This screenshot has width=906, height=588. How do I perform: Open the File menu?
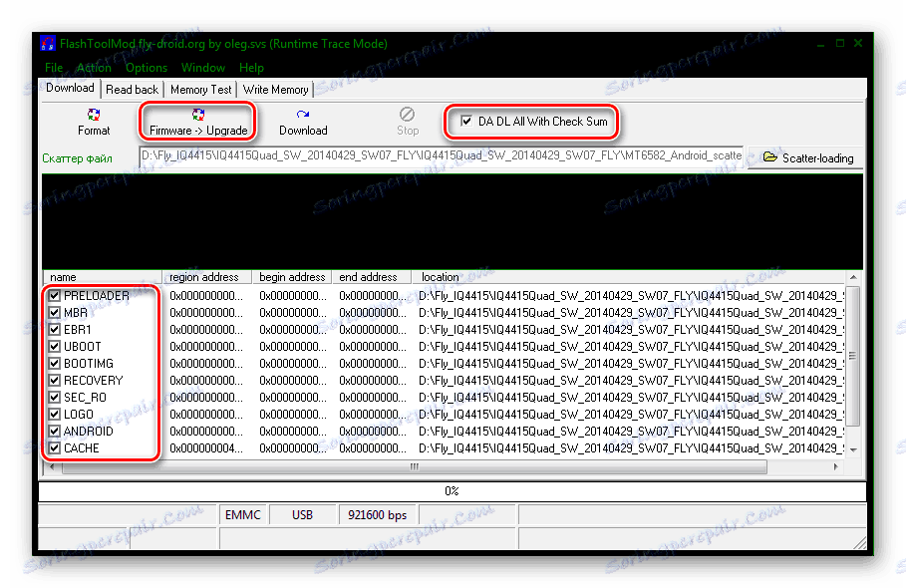point(54,68)
